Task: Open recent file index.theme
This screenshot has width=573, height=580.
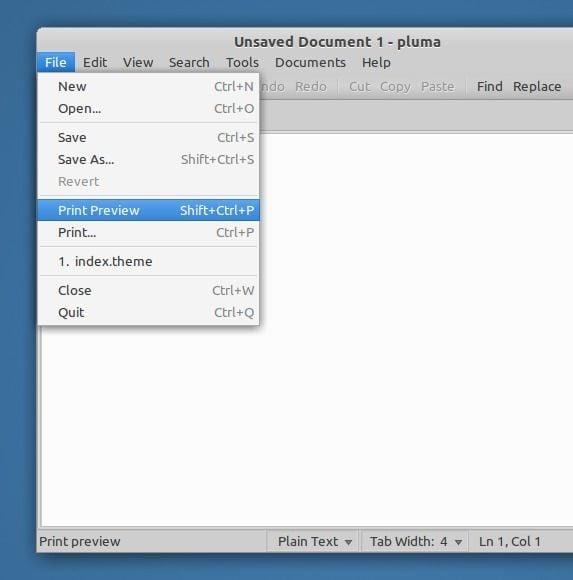Action: point(148,262)
